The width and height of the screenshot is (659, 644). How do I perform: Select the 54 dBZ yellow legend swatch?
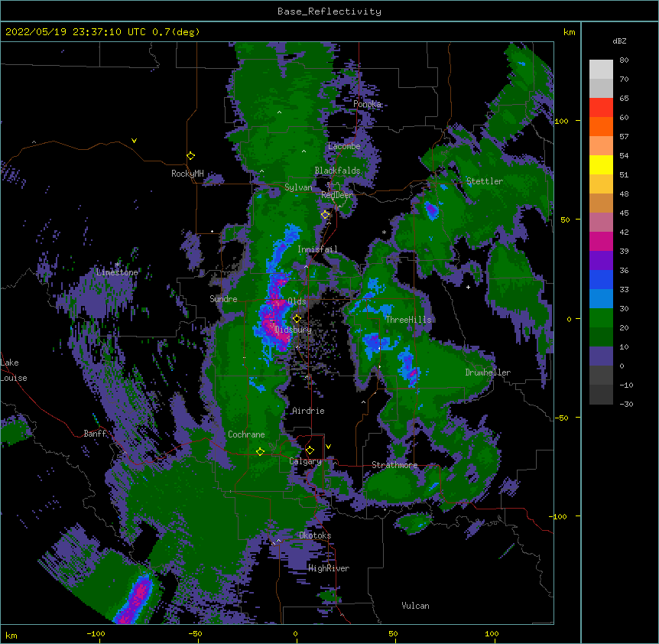pyautogui.click(x=601, y=164)
